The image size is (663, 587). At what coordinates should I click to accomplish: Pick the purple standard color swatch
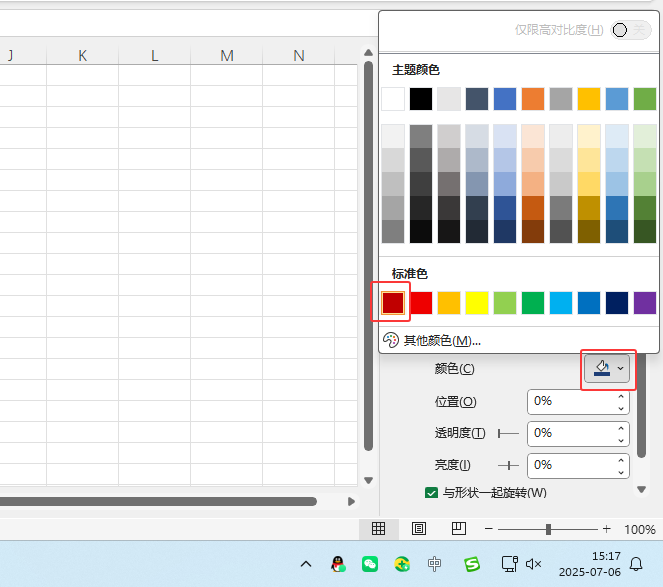click(x=645, y=303)
